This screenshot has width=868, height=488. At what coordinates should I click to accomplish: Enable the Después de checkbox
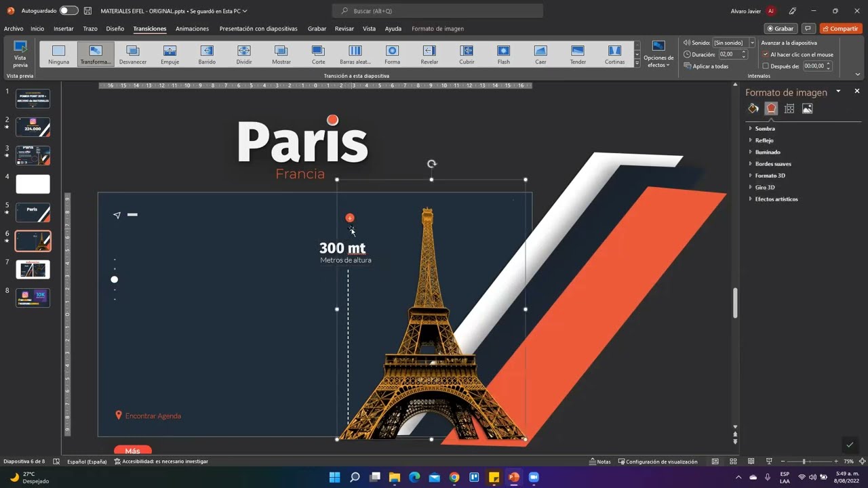click(766, 66)
